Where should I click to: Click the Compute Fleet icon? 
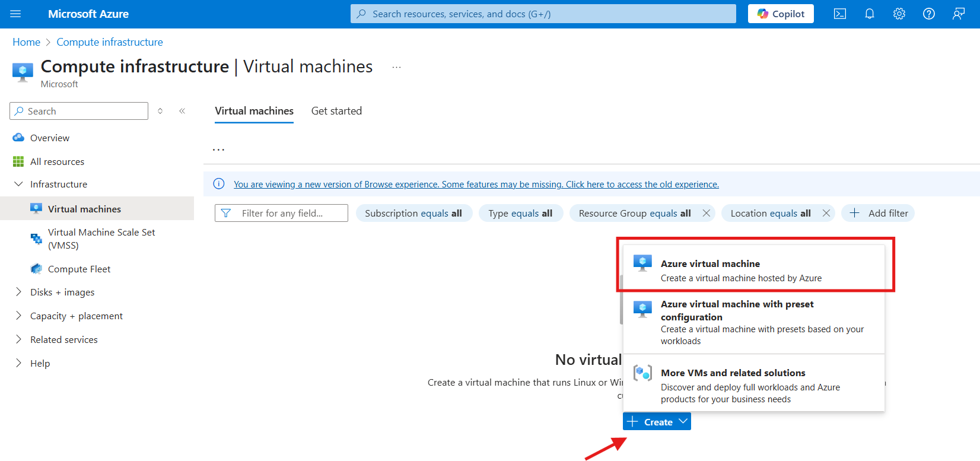point(36,269)
